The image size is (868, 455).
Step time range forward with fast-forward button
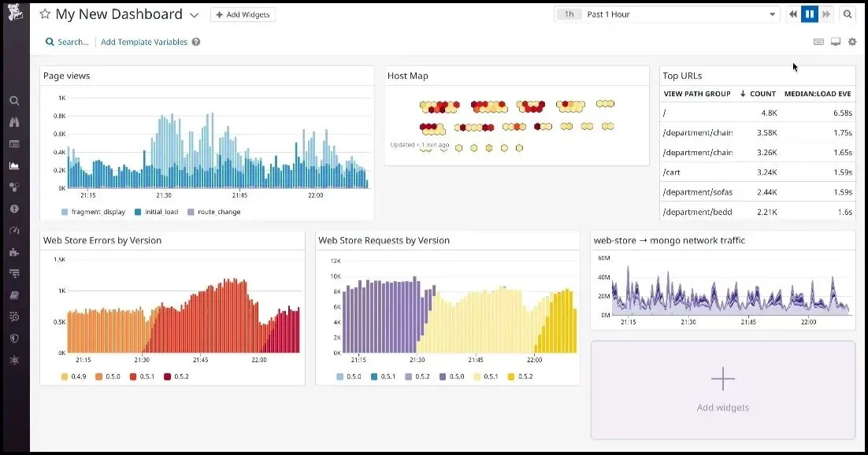826,14
